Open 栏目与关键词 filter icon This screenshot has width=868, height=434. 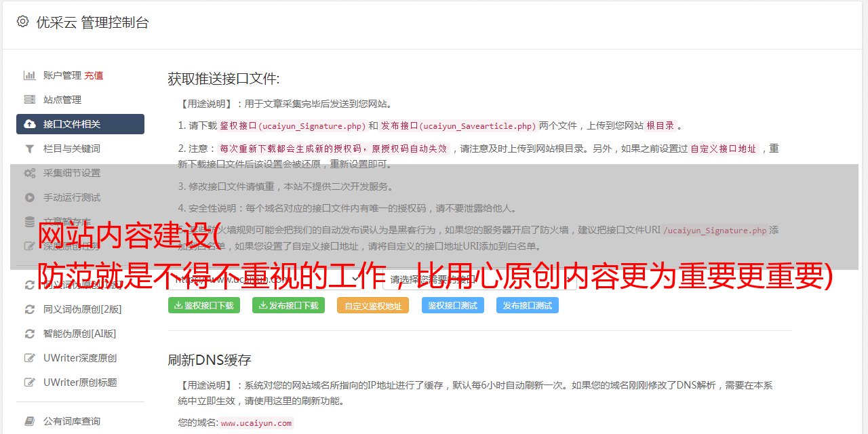[x=30, y=149]
